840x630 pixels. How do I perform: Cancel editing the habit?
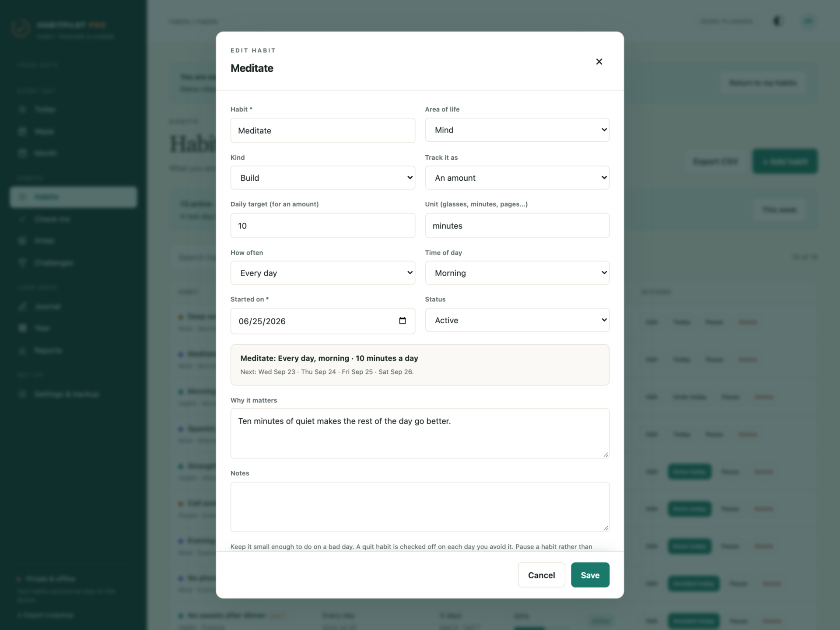(541, 575)
